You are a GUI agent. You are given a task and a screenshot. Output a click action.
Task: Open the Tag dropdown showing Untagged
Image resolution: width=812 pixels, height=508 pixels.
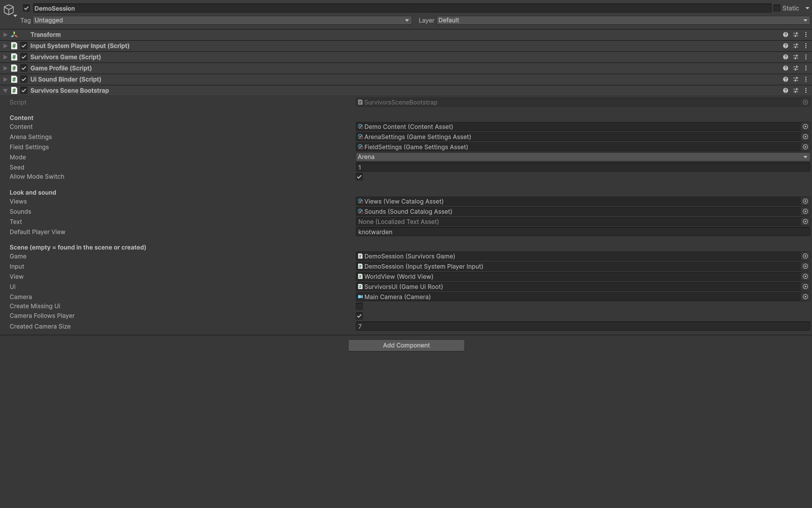(222, 20)
